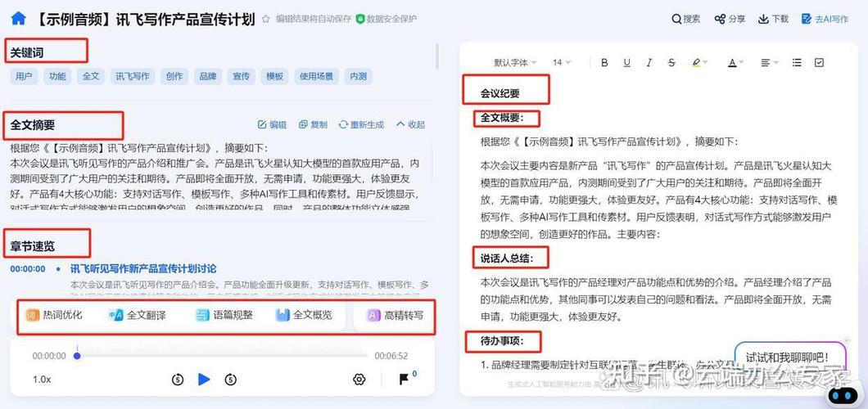Rewind audio five seconds

[178, 380]
